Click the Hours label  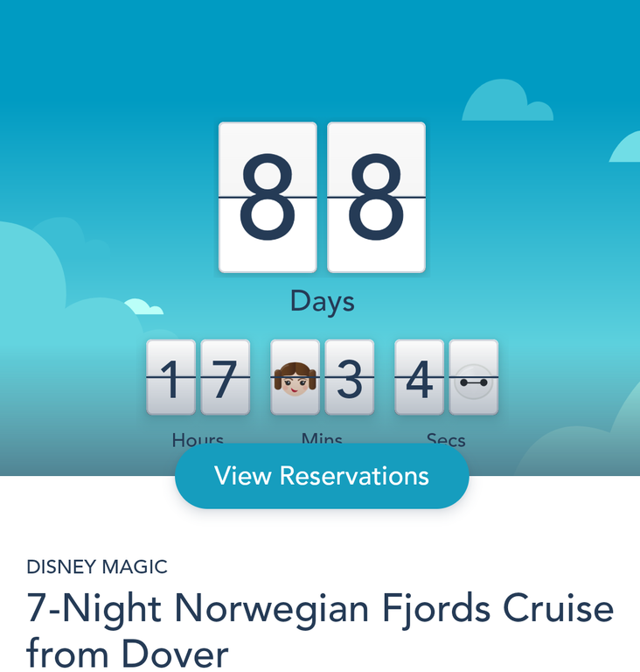(198, 440)
